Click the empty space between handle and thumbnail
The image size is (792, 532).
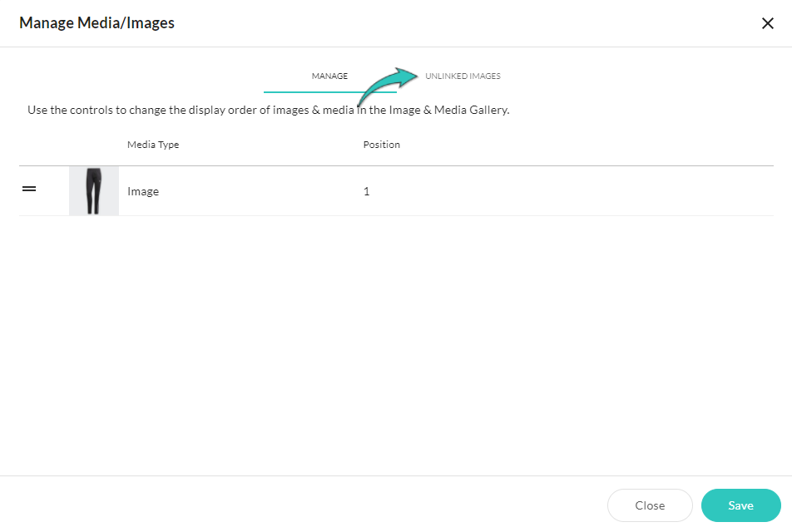(x=52, y=191)
